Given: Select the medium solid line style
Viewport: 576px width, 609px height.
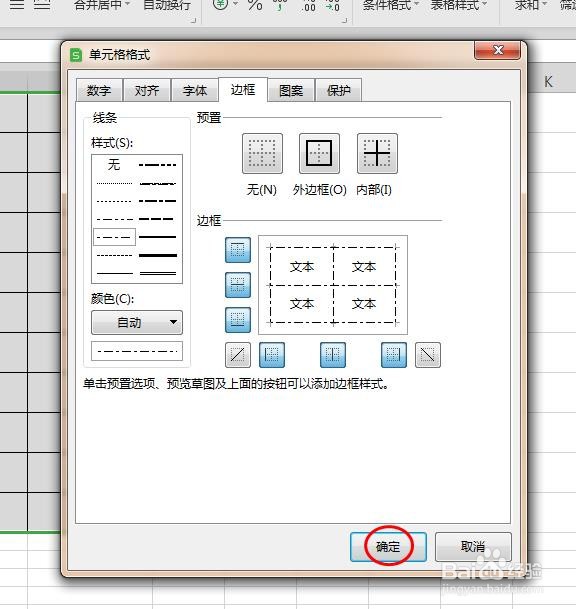Looking at the screenshot, I should [x=158, y=237].
